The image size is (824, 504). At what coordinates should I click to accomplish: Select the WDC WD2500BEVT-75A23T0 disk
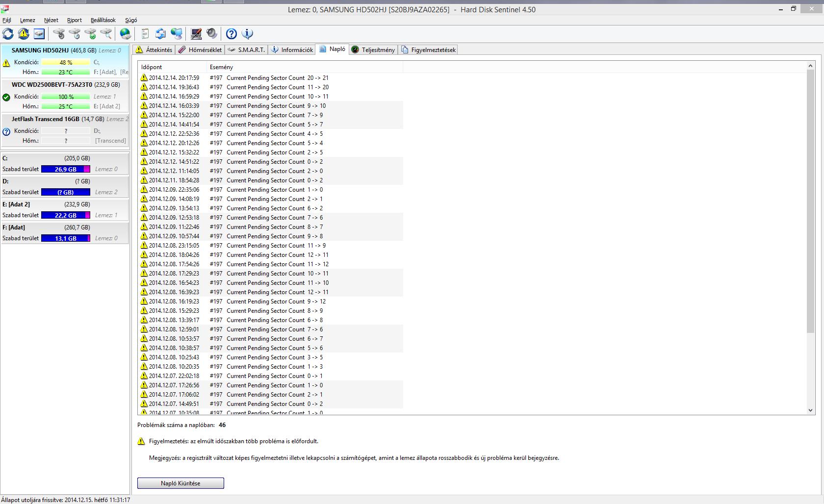65,96
